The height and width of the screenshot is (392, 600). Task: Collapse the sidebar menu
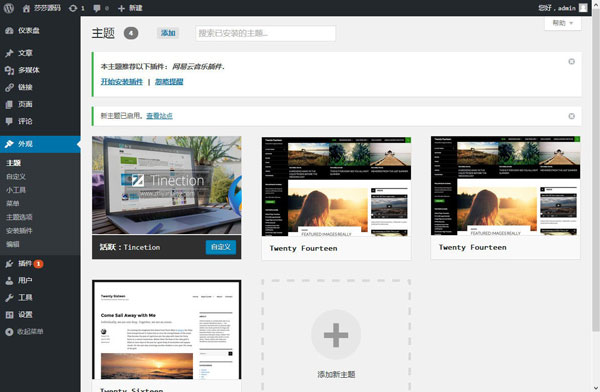click(x=24, y=332)
